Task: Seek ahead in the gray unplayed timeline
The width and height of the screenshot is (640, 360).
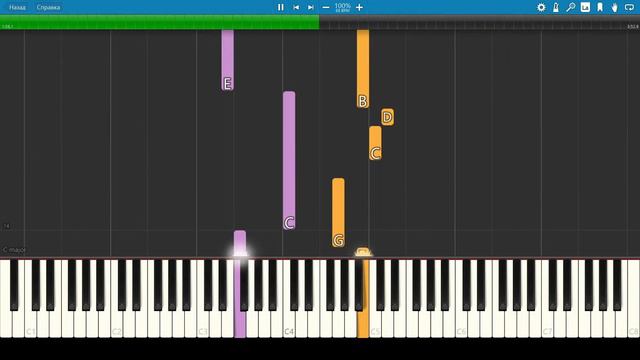Action: coord(480,22)
